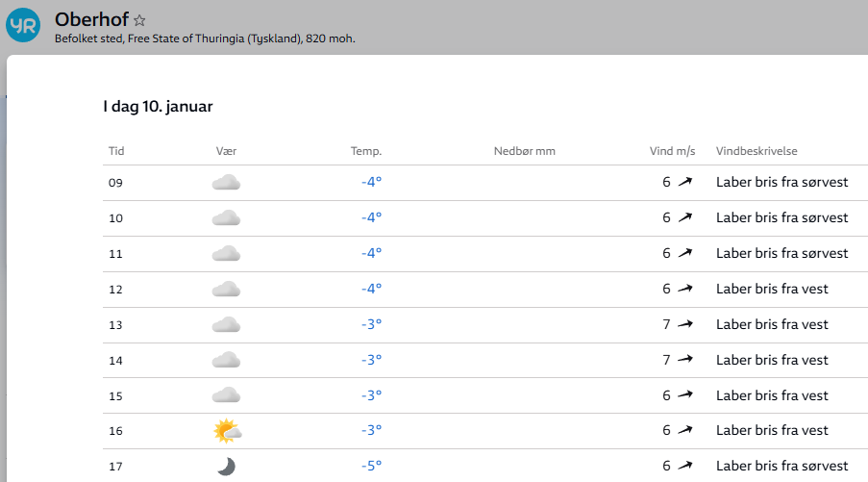This screenshot has height=482, width=868.
Task: Click the partly sunny icon at 16
Action: coord(227,431)
